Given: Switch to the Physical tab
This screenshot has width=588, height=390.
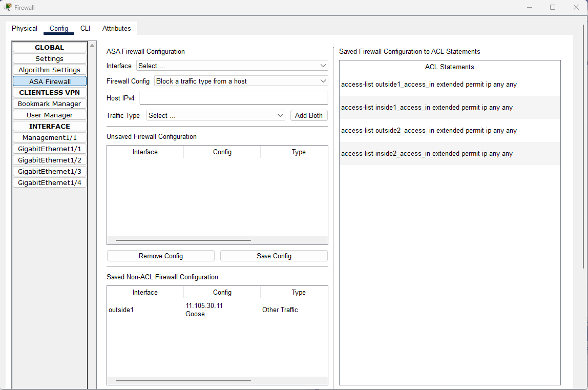Looking at the screenshot, I should tap(24, 28).
